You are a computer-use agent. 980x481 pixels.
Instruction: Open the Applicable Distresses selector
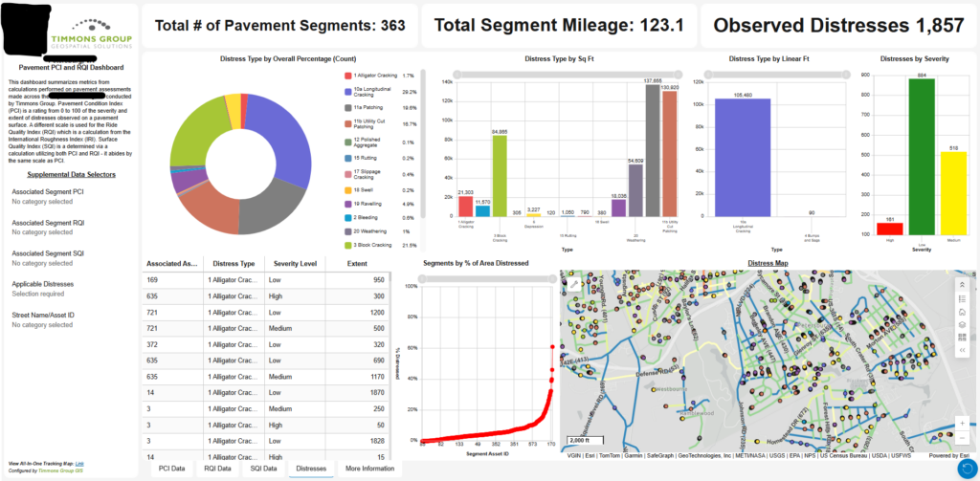(73, 289)
